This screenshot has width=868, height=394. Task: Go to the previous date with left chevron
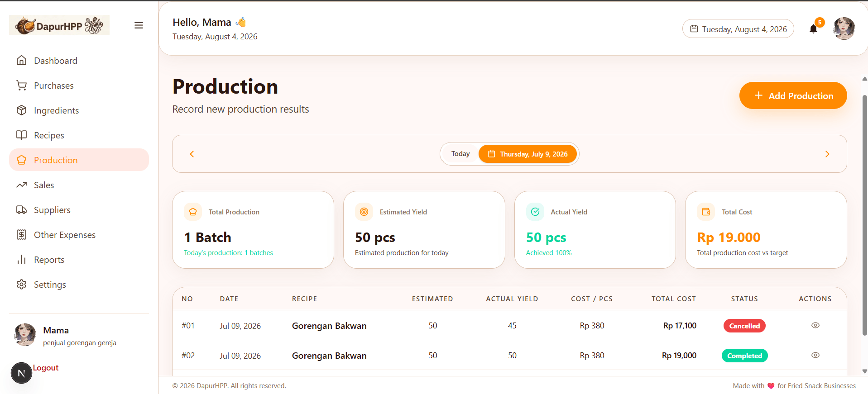(192, 154)
